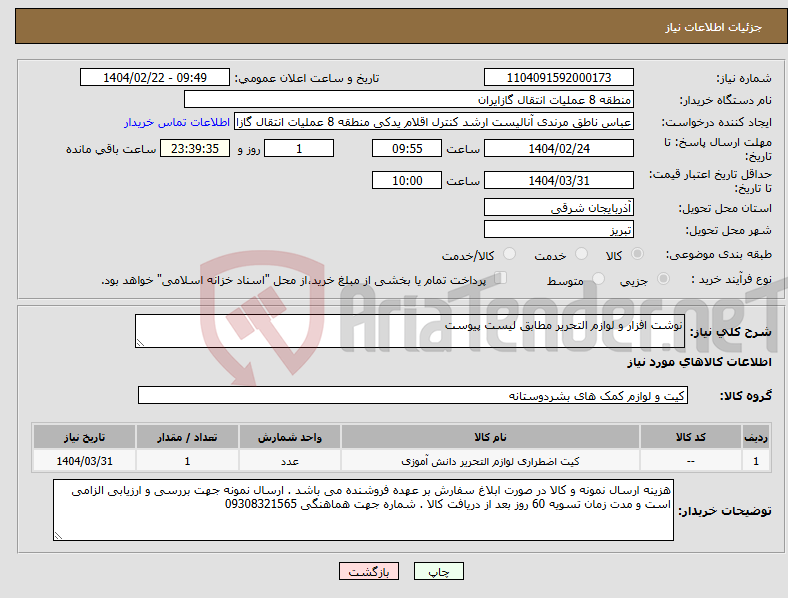788x598 pixels.
Task: Open اطلاعات تماس خریدار link
Action: pyautogui.click(x=177, y=122)
